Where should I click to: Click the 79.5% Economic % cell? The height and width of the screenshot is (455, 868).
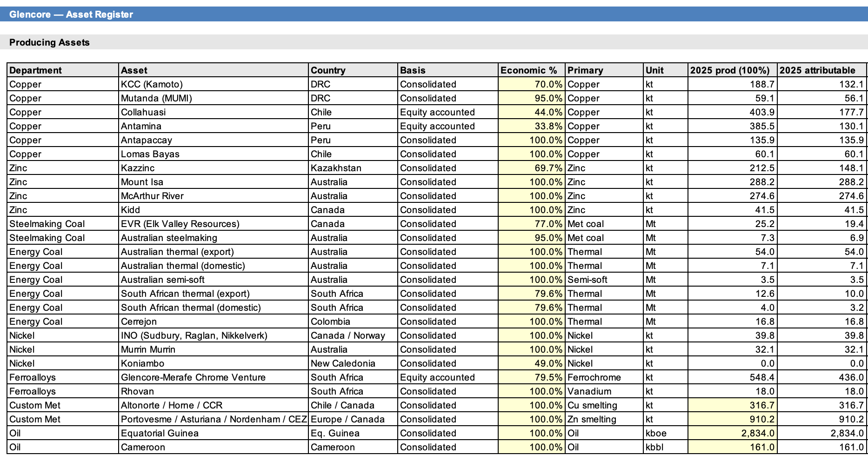click(x=532, y=377)
